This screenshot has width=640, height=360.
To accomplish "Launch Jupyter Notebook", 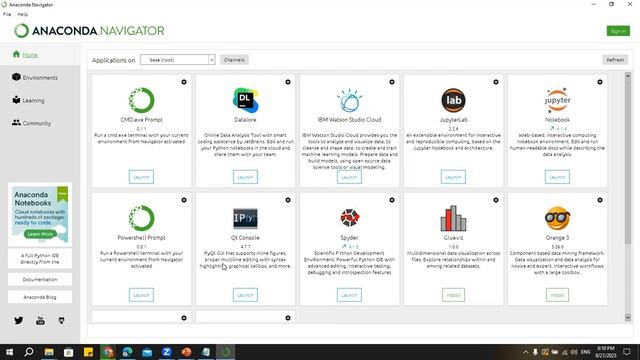I will [x=558, y=177].
